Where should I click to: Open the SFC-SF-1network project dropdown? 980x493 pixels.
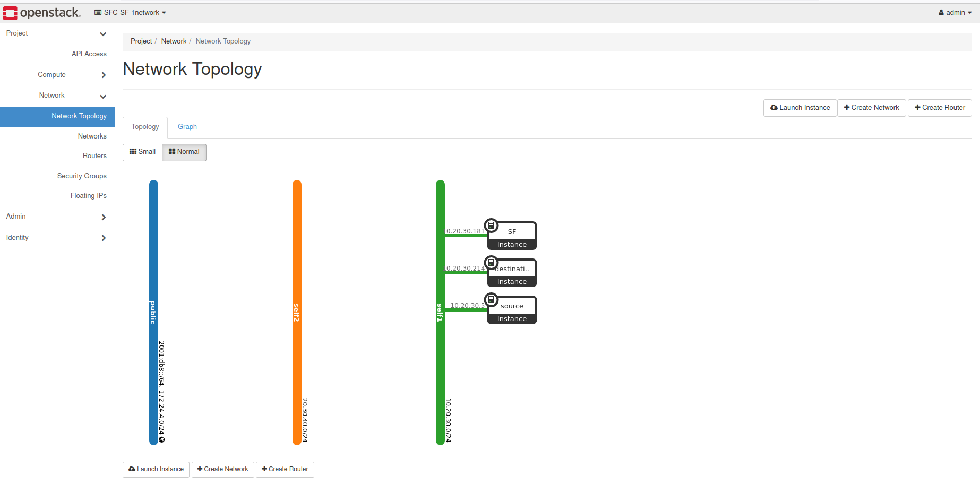[x=131, y=13]
